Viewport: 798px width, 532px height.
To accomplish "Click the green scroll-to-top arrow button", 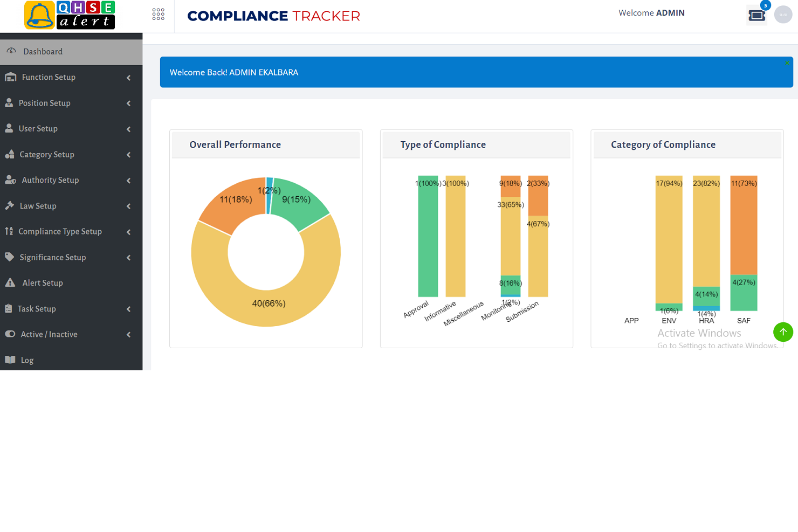I will tap(783, 332).
